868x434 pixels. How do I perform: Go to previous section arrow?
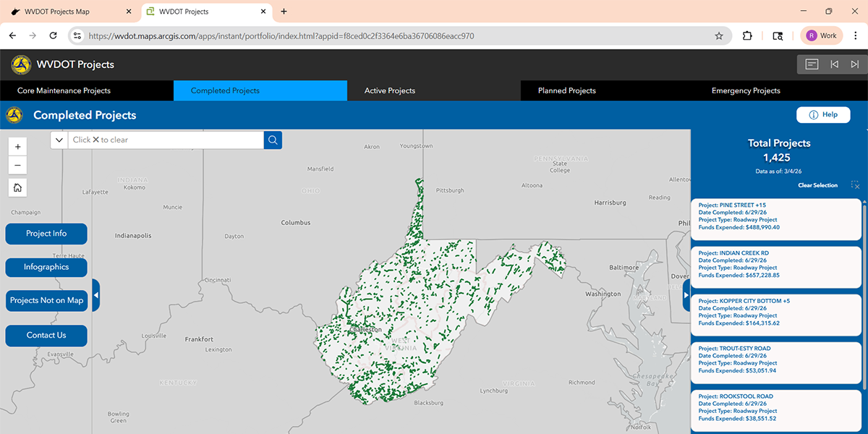[834, 64]
